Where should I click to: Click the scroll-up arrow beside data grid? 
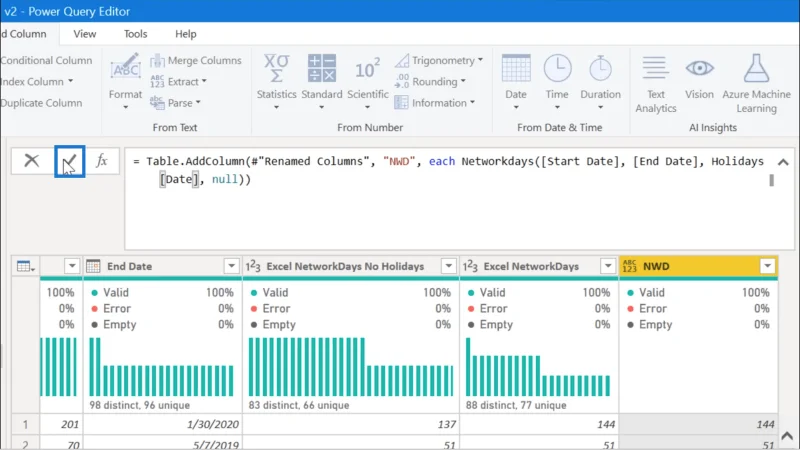[787, 436]
